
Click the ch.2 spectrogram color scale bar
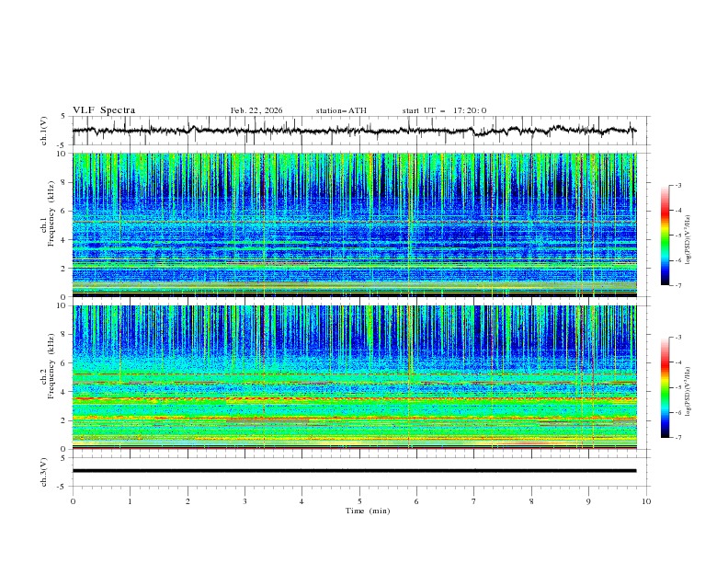[665, 387]
